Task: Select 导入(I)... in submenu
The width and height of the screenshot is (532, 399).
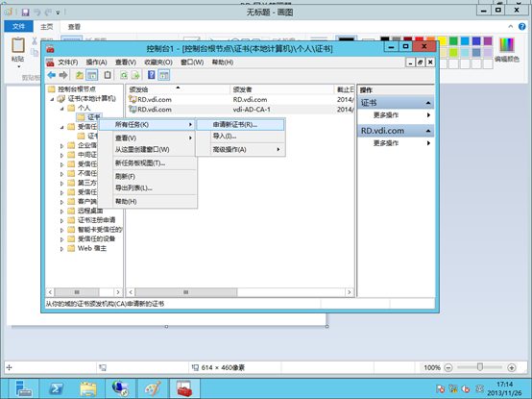Action: (x=240, y=137)
